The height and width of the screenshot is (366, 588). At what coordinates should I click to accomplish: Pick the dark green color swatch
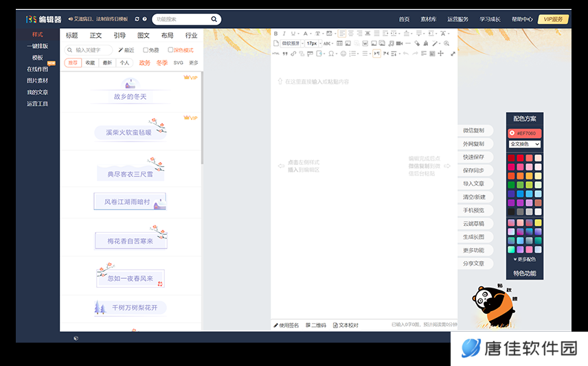click(511, 185)
